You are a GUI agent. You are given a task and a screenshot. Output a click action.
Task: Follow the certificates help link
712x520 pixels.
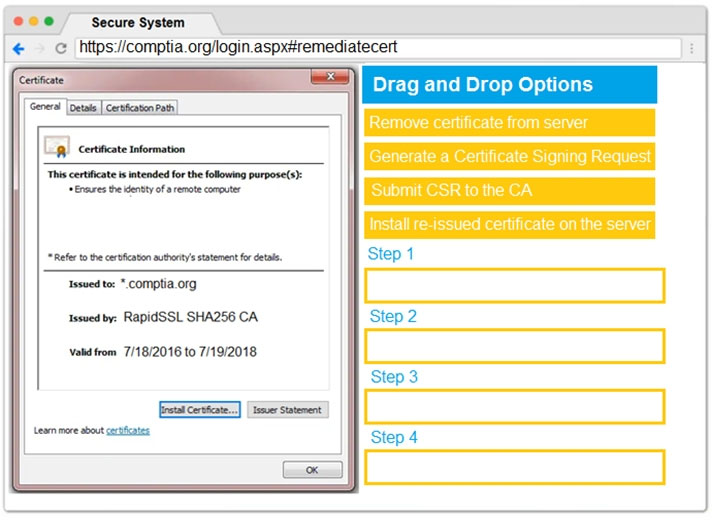tap(128, 431)
